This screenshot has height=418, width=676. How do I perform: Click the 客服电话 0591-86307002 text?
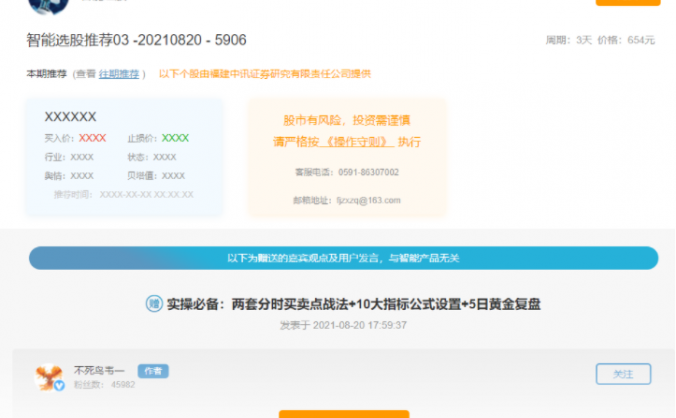point(347,172)
